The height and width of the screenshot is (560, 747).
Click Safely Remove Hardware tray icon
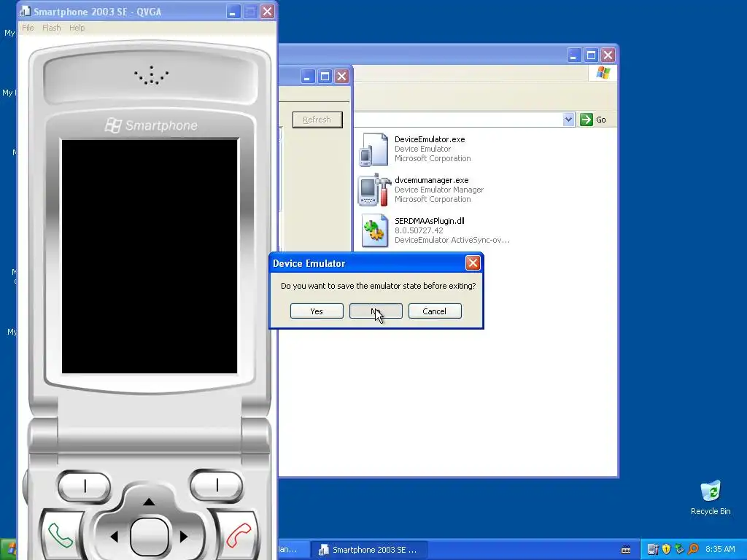[679, 550]
